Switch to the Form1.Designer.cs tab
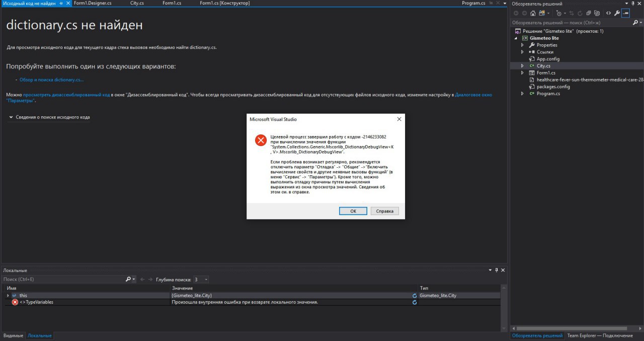The width and height of the screenshot is (644, 341). [x=93, y=4]
